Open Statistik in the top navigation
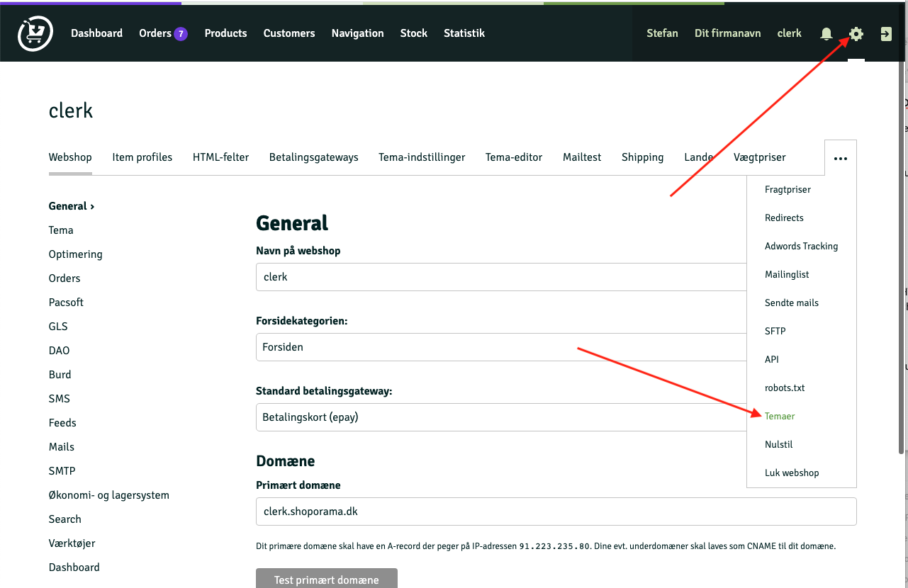Viewport: 908px width, 588px height. click(x=464, y=33)
